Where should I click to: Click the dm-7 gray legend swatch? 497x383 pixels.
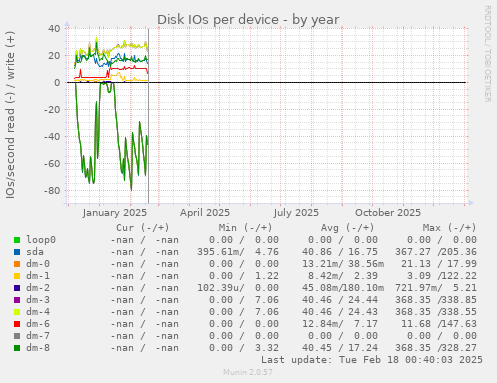[x=17, y=336]
